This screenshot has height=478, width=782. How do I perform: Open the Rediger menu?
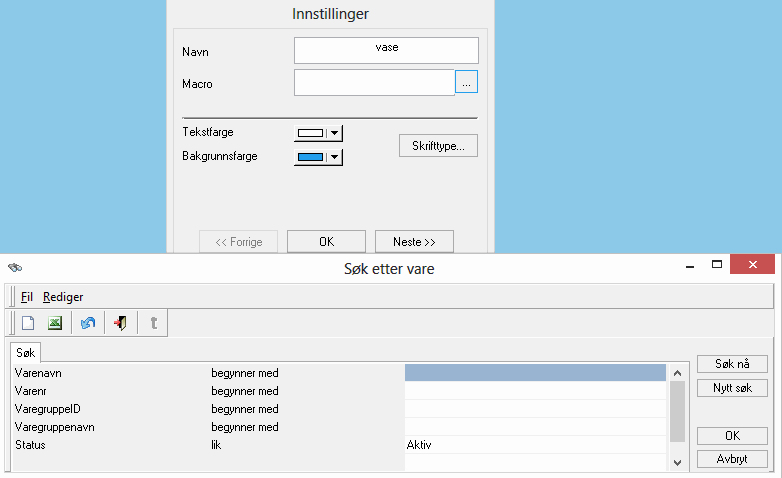63,297
